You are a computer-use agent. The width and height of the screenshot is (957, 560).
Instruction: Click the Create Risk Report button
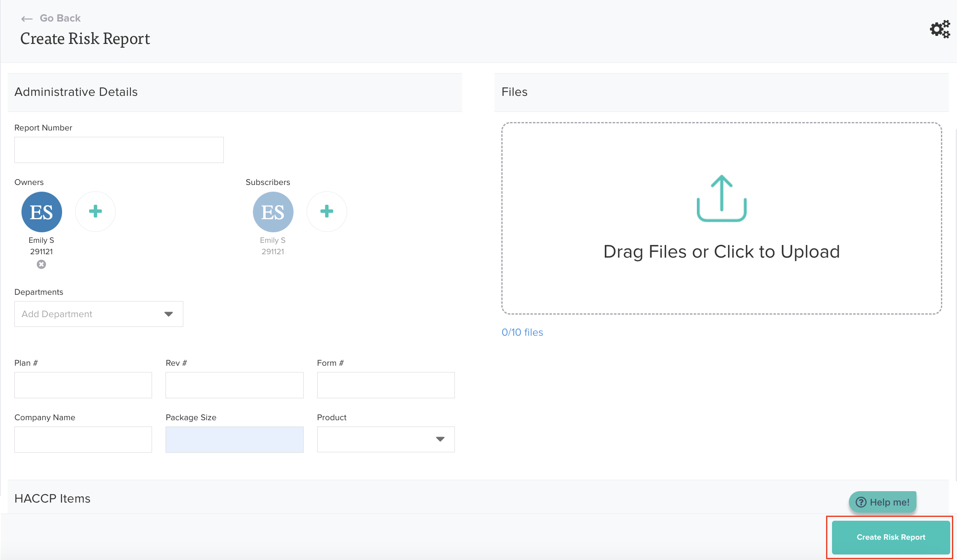pyautogui.click(x=891, y=537)
